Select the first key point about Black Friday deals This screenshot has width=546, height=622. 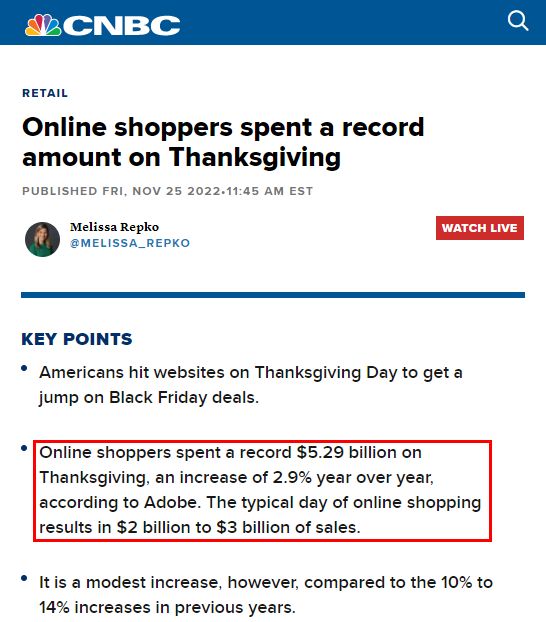pos(251,385)
